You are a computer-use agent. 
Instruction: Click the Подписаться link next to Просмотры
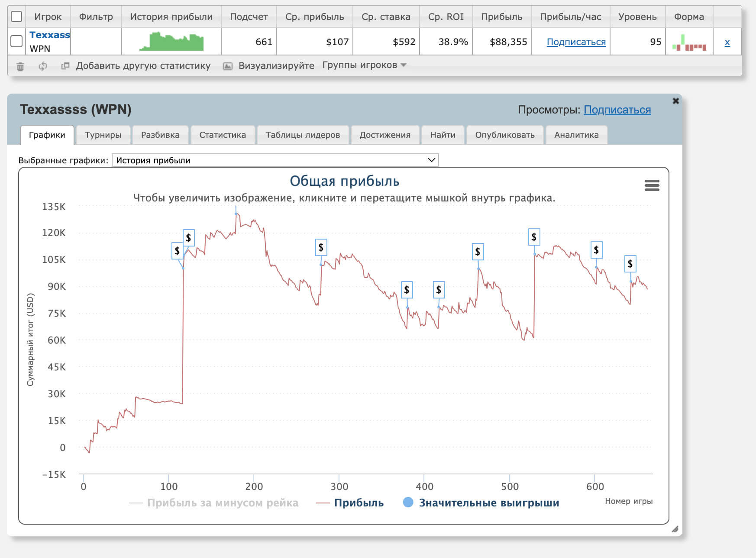pyautogui.click(x=617, y=110)
